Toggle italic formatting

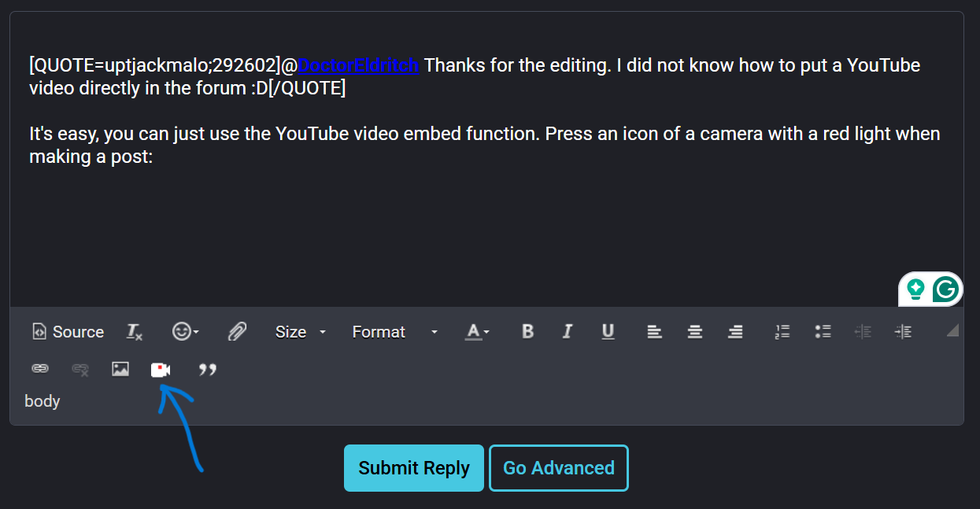pyautogui.click(x=568, y=332)
